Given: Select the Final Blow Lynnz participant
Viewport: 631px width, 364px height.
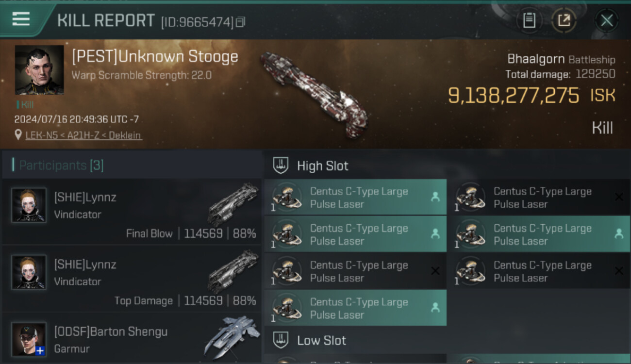Looking at the screenshot, I should coord(132,212).
